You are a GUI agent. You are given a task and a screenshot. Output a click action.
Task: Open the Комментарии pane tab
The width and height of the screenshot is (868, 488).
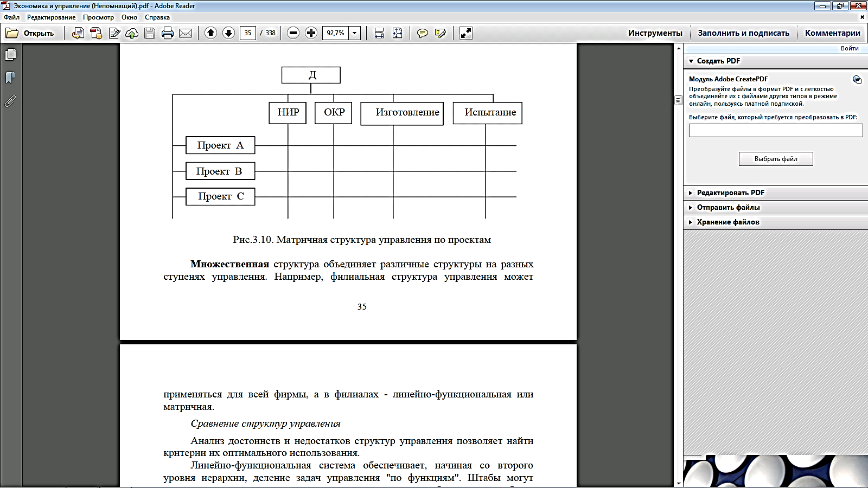pos(832,33)
